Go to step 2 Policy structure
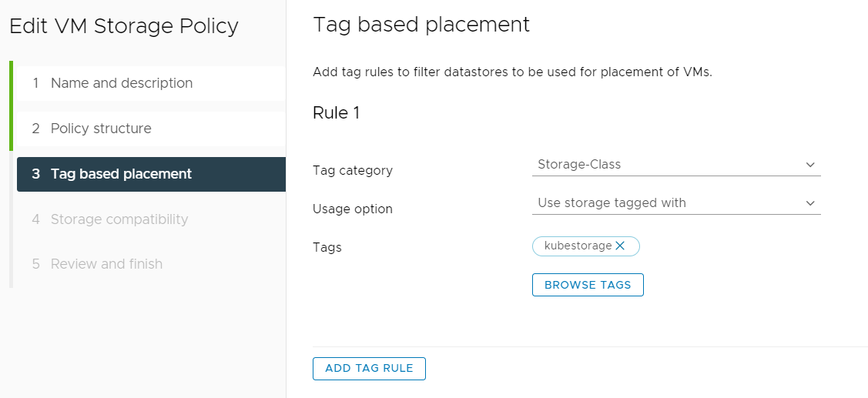This screenshot has width=868, height=398. 101,129
